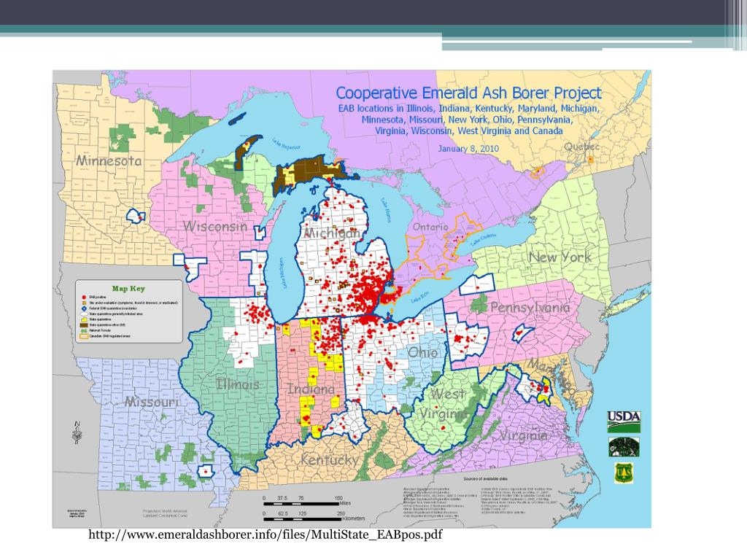Click the January 8, 2010 date text

(x=468, y=148)
